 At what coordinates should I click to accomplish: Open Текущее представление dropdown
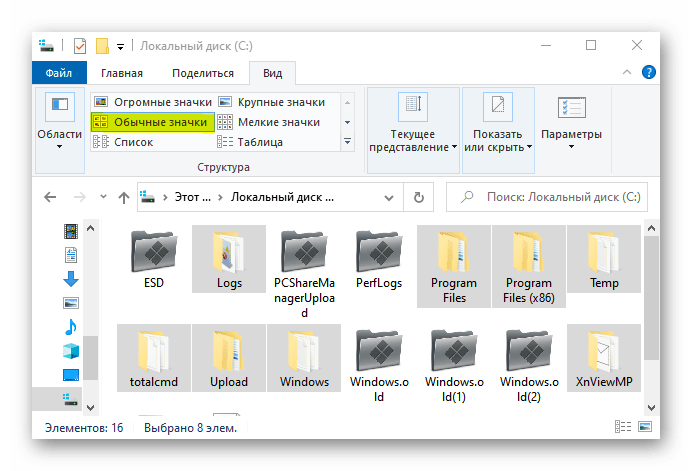pyautogui.click(x=413, y=130)
